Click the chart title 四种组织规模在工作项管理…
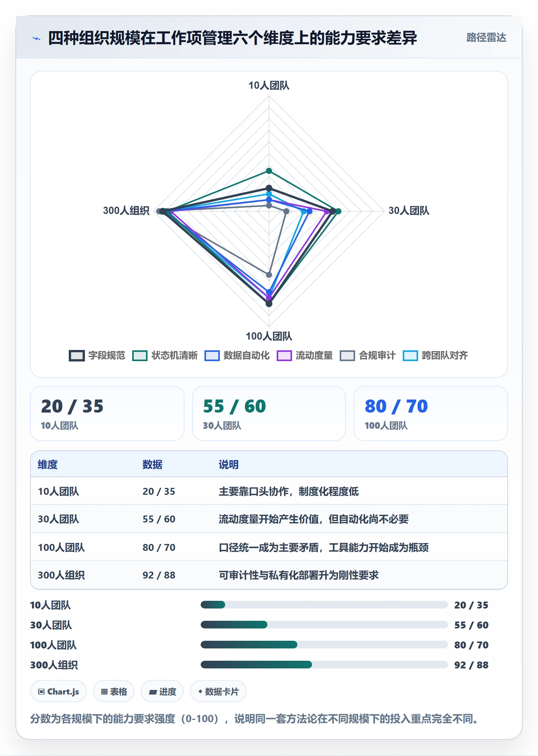Image resolution: width=538 pixels, height=756 pixels. (232, 38)
